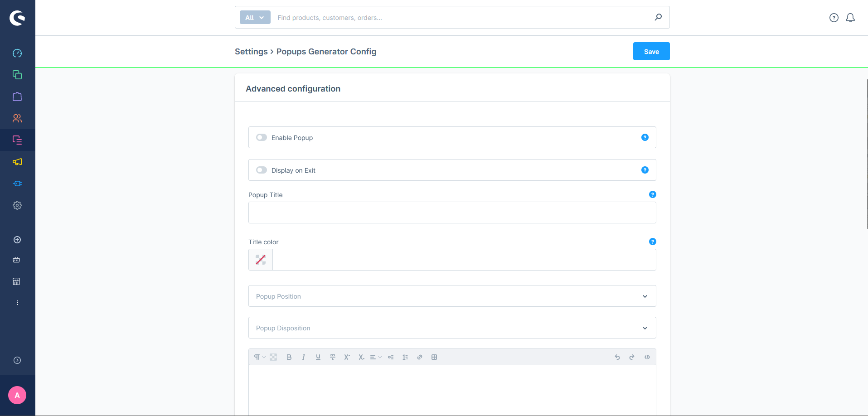Click the storefront icon in sidebar
Image resolution: width=868 pixels, height=416 pixels.
tap(17, 281)
